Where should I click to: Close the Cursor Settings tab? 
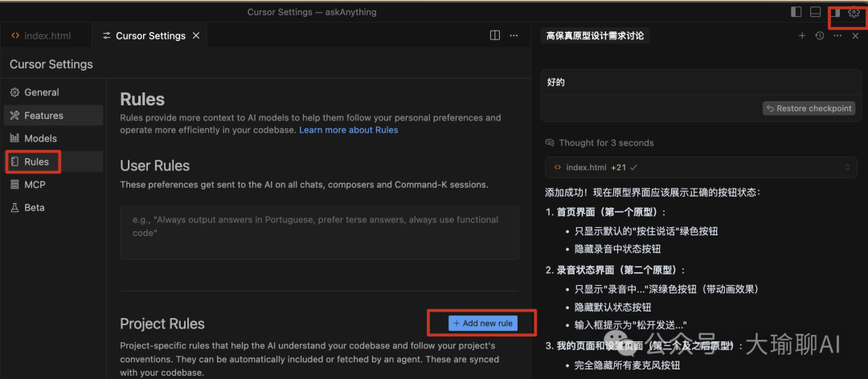[195, 36]
